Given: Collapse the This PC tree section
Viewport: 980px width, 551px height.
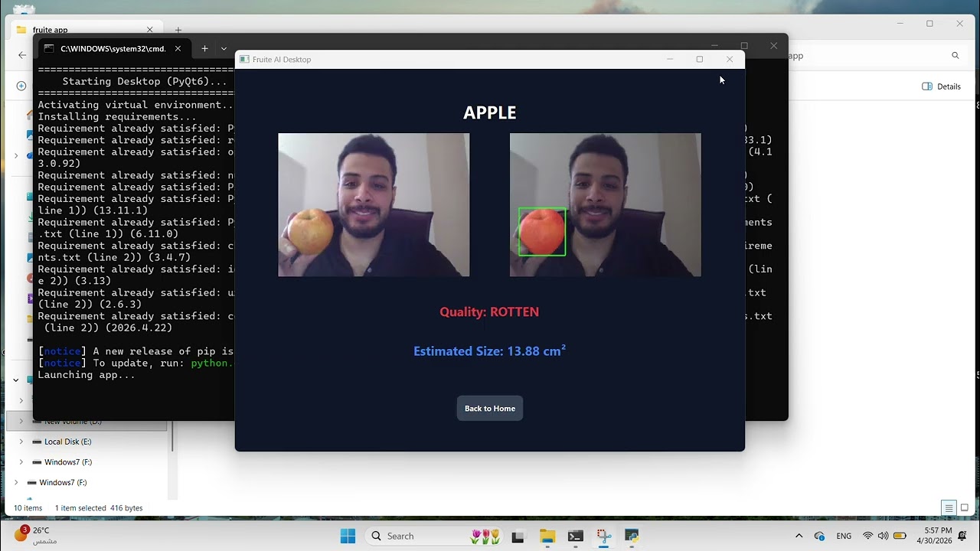Looking at the screenshot, I should click(15, 380).
